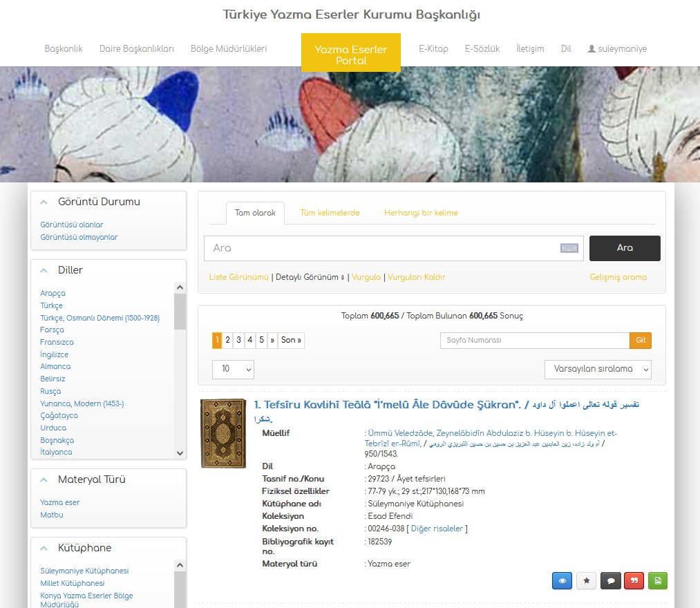
Task: Filter language by Farsça
Action: [52, 330]
